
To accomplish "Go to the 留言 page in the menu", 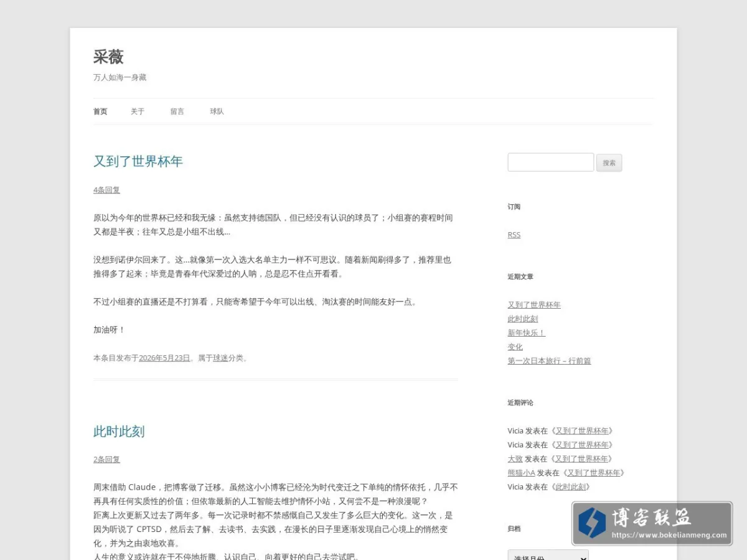I will pos(177,111).
